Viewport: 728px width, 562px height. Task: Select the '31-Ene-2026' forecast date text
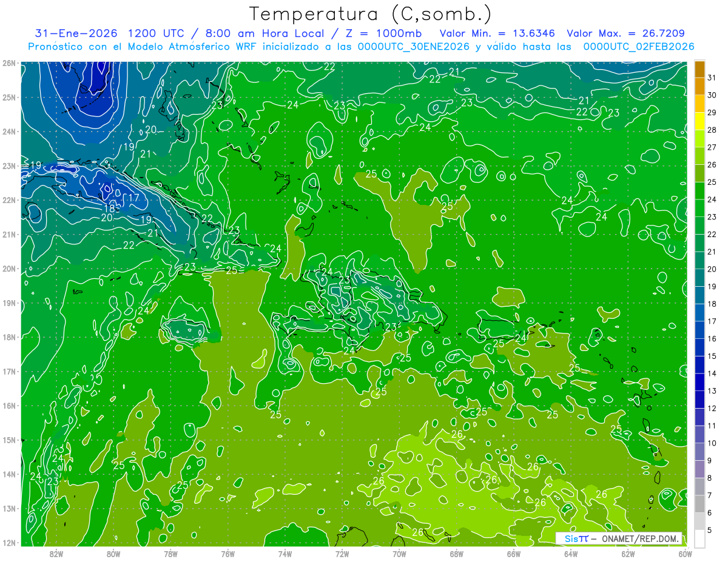(x=76, y=33)
